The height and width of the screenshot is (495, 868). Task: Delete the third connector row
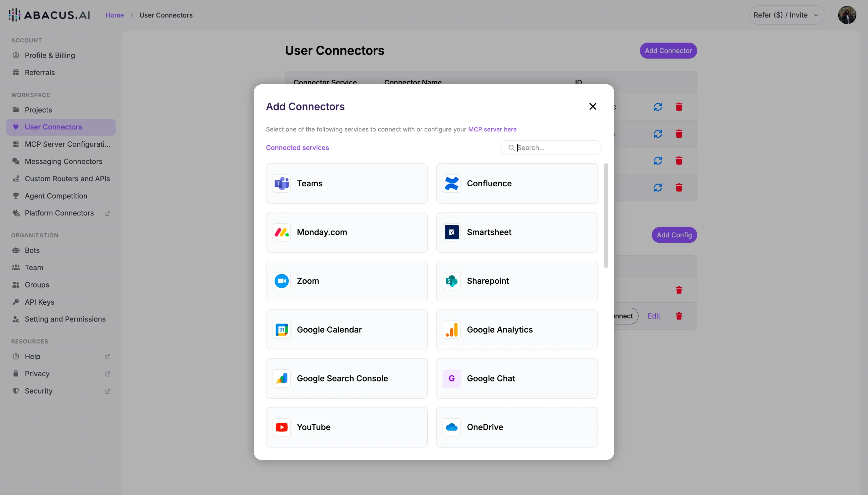679,160
